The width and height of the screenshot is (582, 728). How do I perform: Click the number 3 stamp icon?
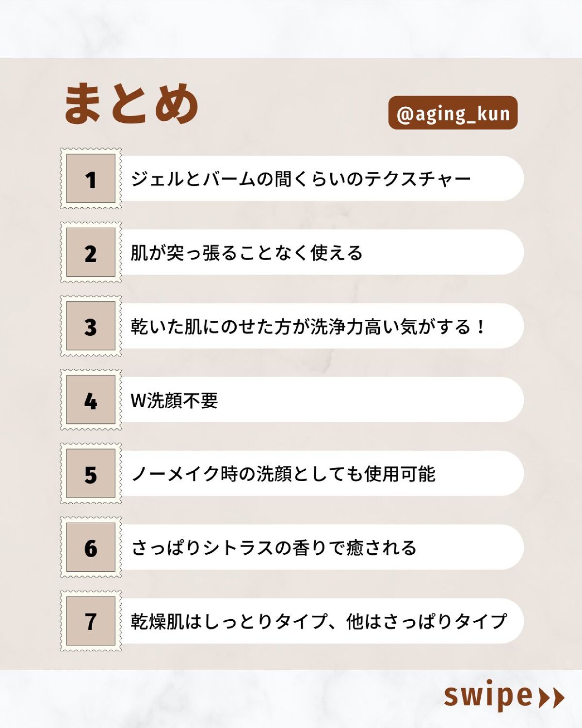[x=91, y=326]
